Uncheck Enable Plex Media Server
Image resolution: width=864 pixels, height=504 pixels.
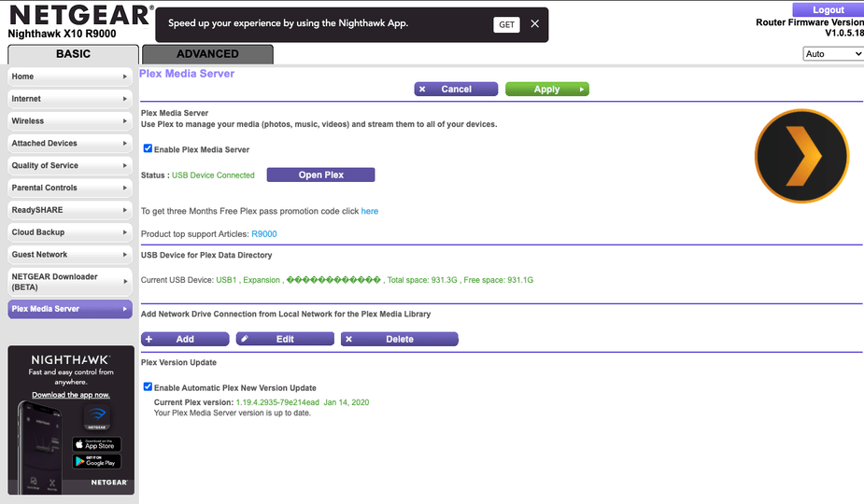148,148
